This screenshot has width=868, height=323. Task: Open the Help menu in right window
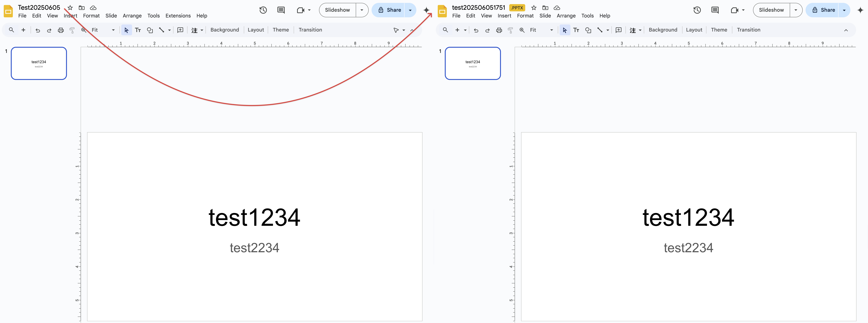pyautogui.click(x=605, y=16)
